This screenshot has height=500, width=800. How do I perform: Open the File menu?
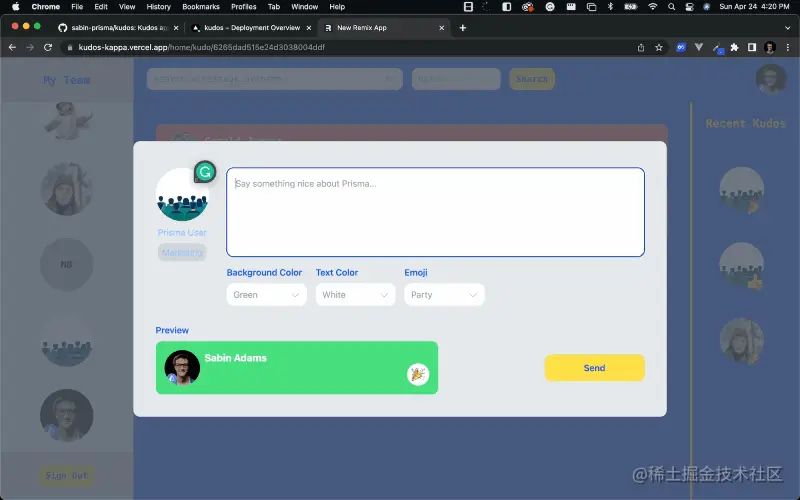tap(77, 7)
